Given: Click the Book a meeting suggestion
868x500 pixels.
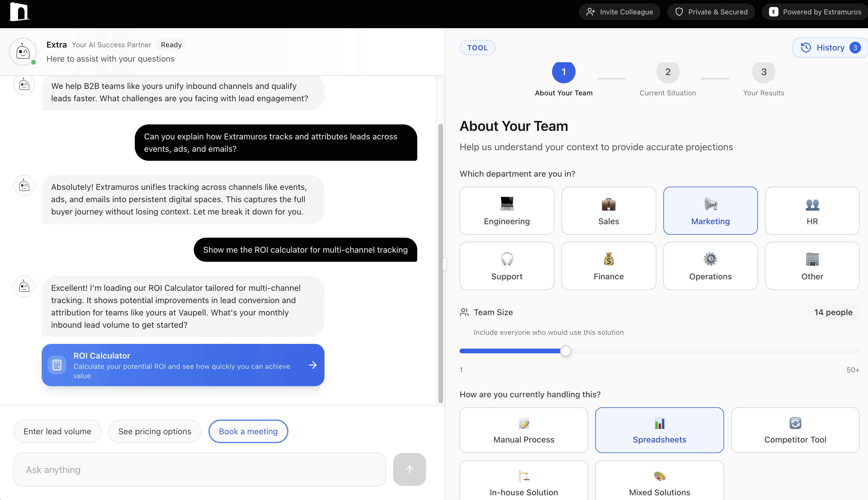Looking at the screenshot, I should pos(248,431).
